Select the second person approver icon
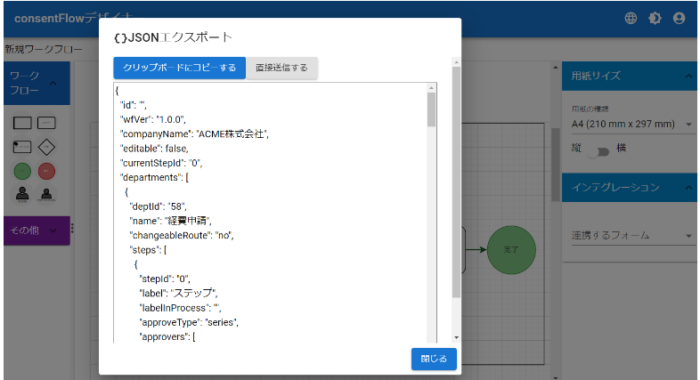The image size is (700, 380). 46,194
